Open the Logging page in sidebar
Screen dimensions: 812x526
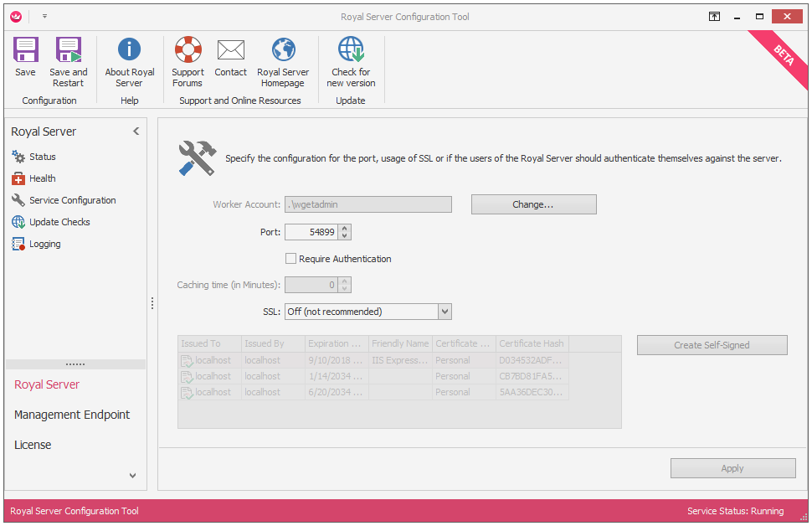(x=44, y=244)
